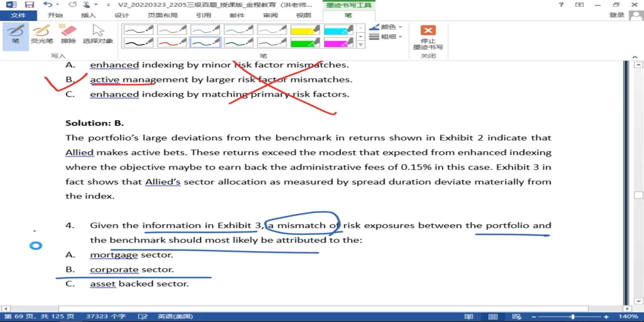Click the spelling proofing icon in status bar
This screenshot has width=644, height=322.
point(143,316)
